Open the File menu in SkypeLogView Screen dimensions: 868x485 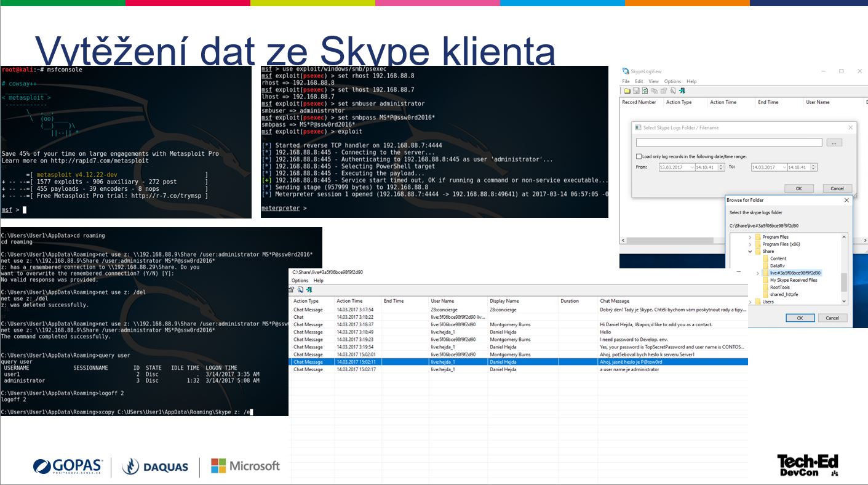pyautogui.click(x=626, y=81)
